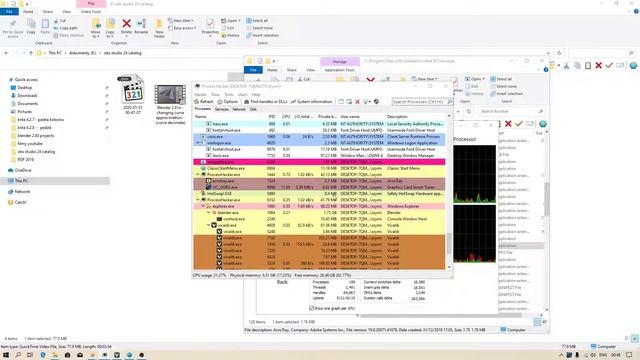Open New item dropdown in main Explorer
The width and height of the screenshot is (640, 360).
coord(181,21)
